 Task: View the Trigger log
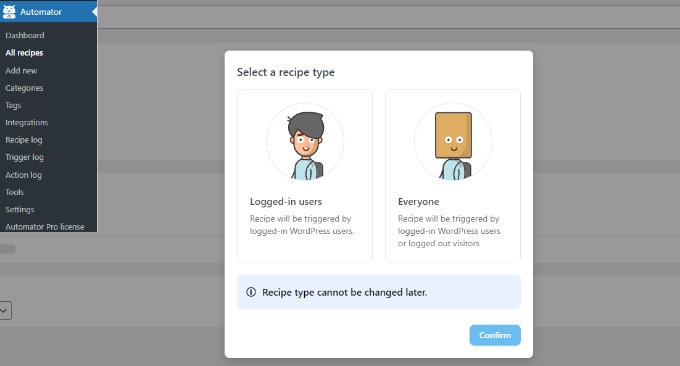pos(24,157)
